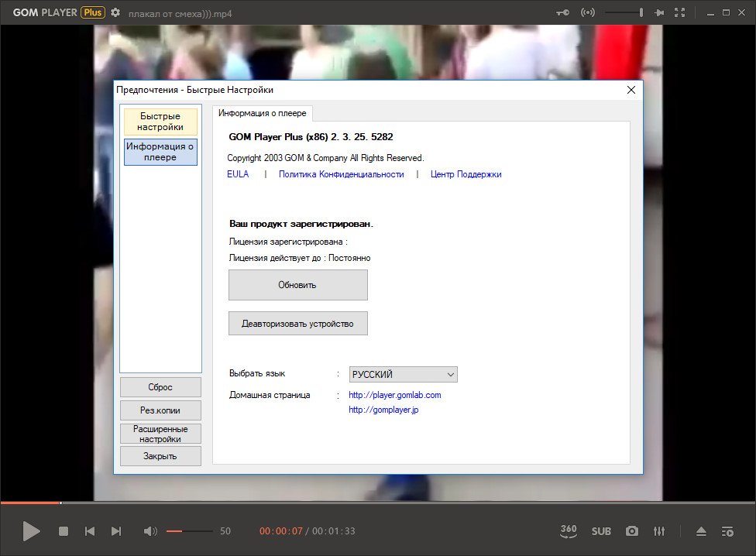Switch the player to fullscreen mode
This screenshot has height=556, width=756.
(680, 12)
